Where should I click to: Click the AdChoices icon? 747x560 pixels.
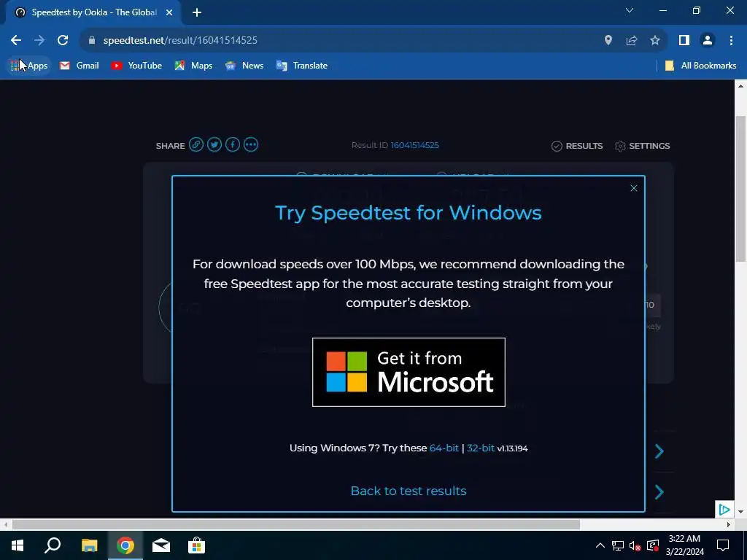click(724, 510)
